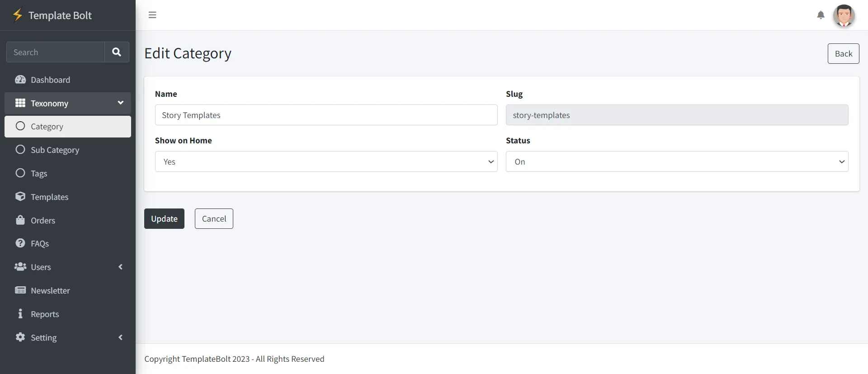Click the Orders shopping bag icon
868x374 pixels.
pos(20,220)
